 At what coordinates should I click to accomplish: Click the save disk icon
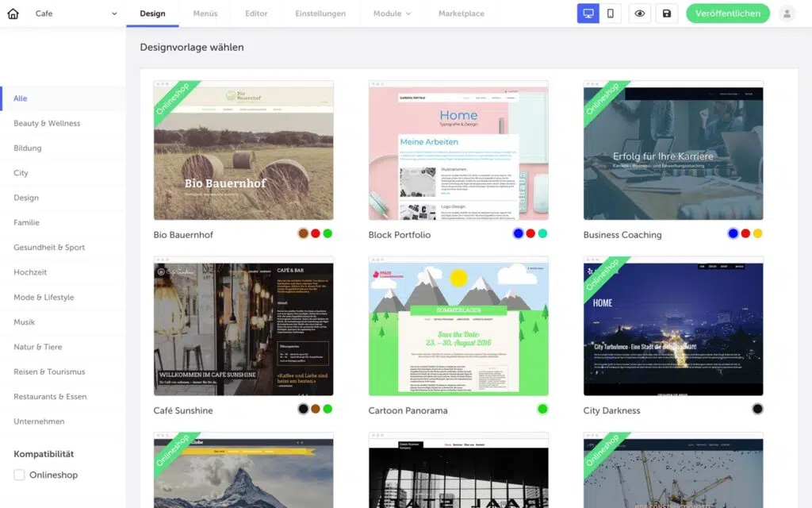tap(666, 13)
